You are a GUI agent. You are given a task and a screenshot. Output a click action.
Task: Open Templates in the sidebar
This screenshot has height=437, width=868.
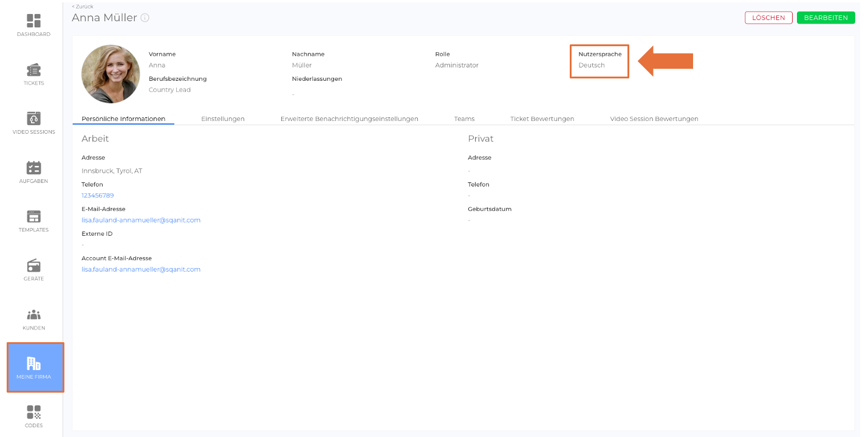[x=33, y=217]
